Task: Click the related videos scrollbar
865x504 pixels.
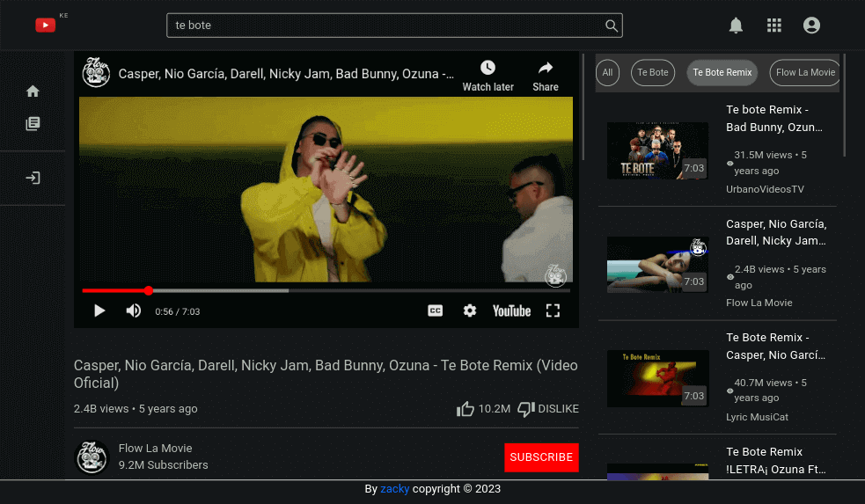Action: (844, 105)
